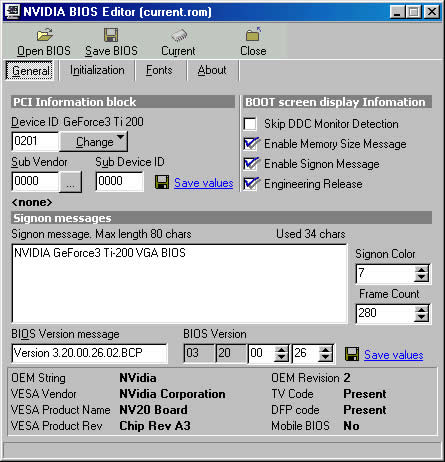This screenshot has height=462, width=445.
Task: Click the "GeForce3 Ti 200" device name text
Action: [x=103, y=122]
